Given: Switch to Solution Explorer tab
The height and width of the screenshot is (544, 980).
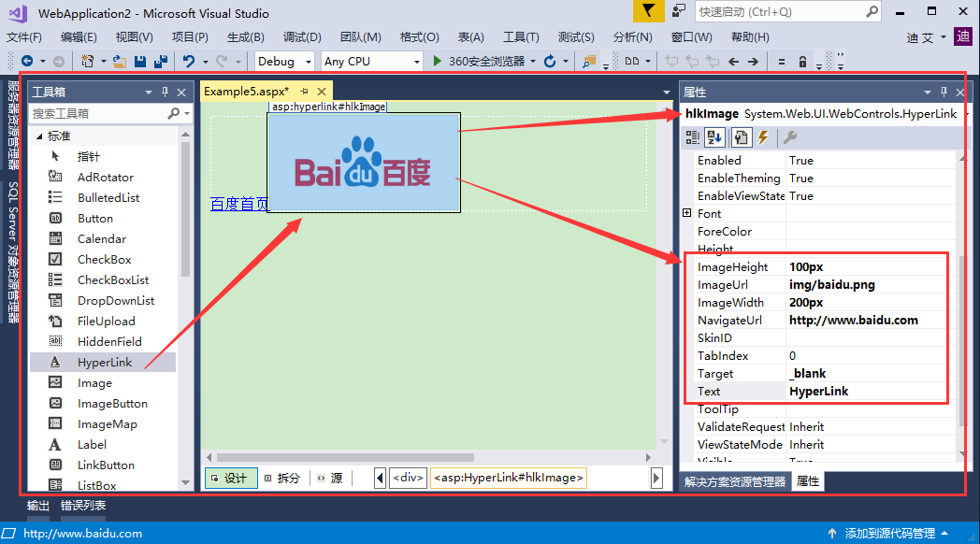Looking at the screenshot, I should coord(734,481).
